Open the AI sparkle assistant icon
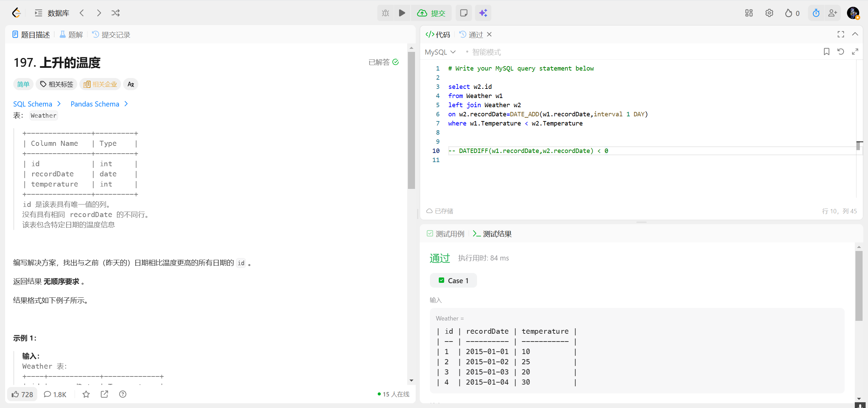 pos(483,13)
